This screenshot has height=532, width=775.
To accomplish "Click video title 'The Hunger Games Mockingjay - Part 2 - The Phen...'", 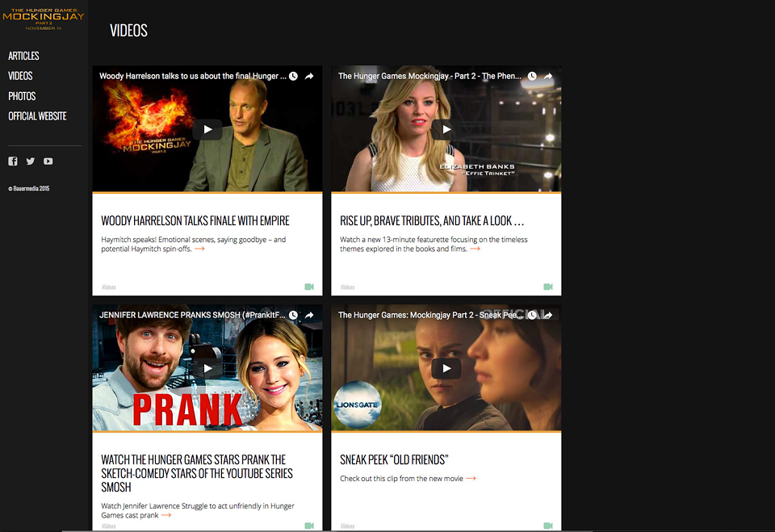I will tap(429, 76).
